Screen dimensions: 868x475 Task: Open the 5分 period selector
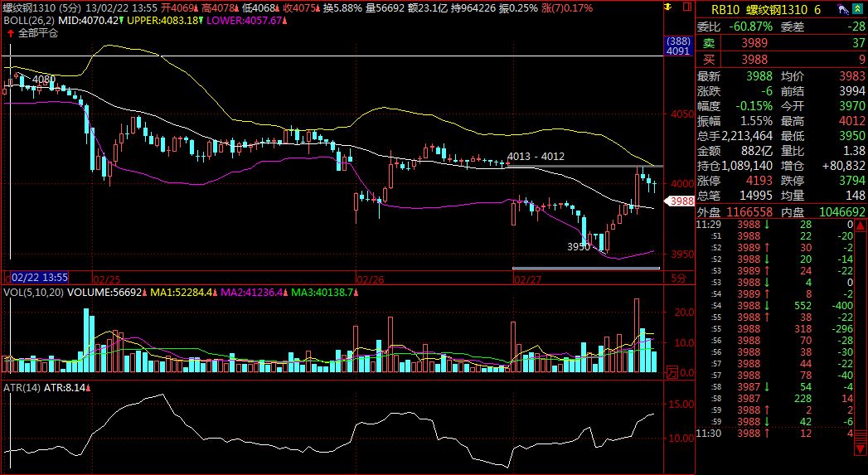[678, 279]
